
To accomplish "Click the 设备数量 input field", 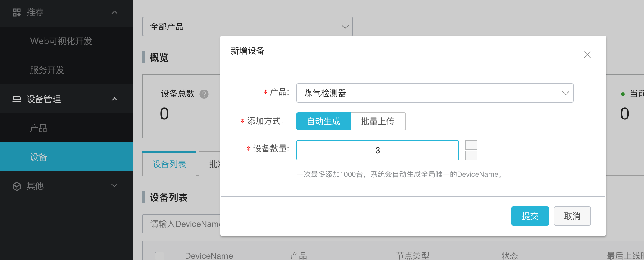I will click(377, 150).
